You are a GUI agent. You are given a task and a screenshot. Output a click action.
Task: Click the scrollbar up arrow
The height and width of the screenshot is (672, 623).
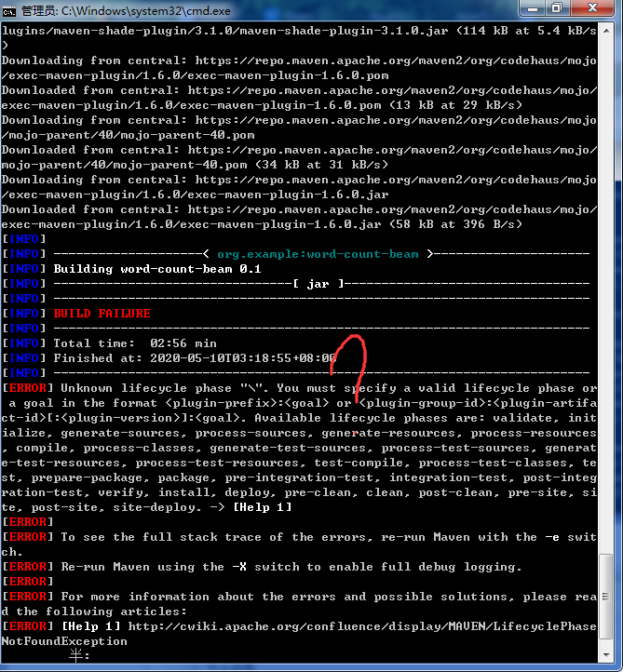click(606, 31)
